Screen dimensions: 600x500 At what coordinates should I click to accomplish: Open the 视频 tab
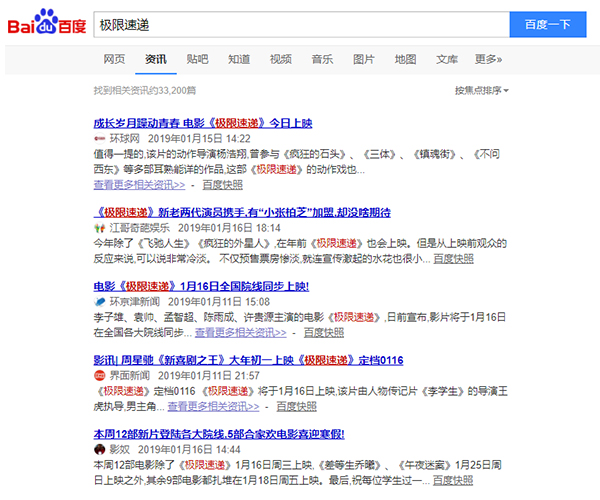280,59
